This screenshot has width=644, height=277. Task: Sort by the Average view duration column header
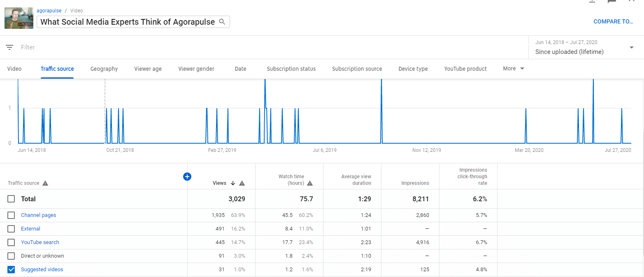(356, 180)
